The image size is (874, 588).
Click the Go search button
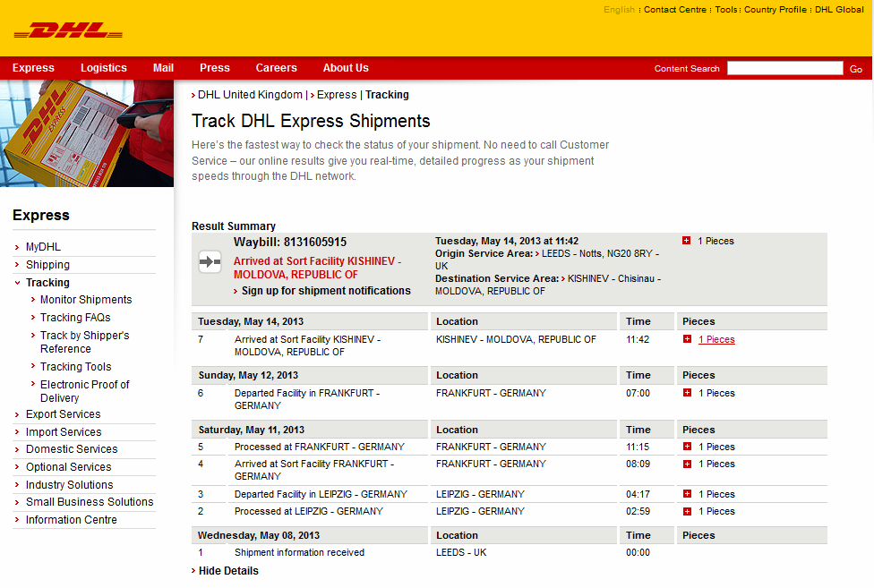(x=855, y=69)
